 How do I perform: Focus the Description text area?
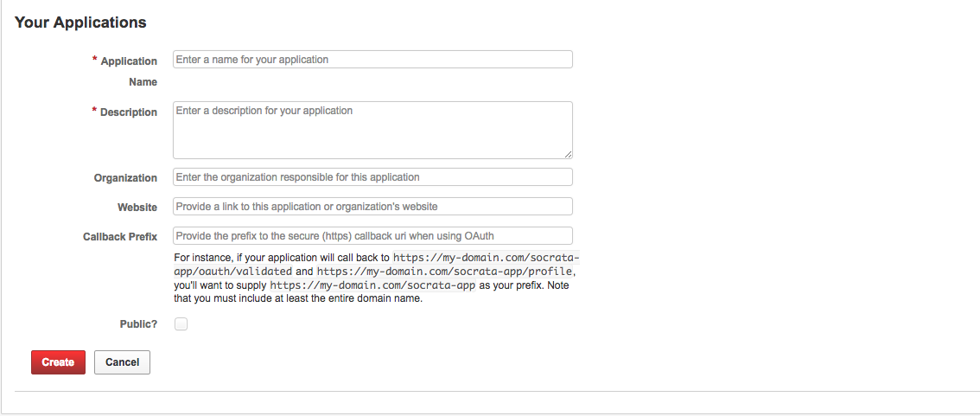click(x=372, y=130)
